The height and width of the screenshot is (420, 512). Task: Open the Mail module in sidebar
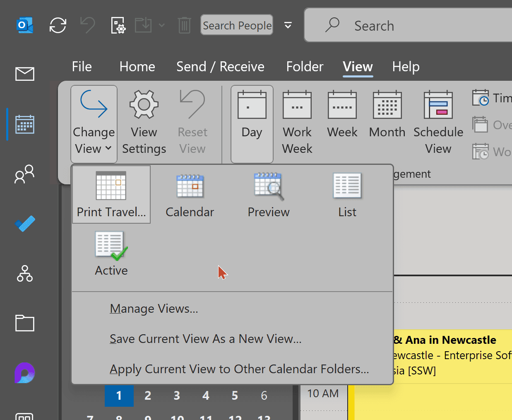(25, 74)
